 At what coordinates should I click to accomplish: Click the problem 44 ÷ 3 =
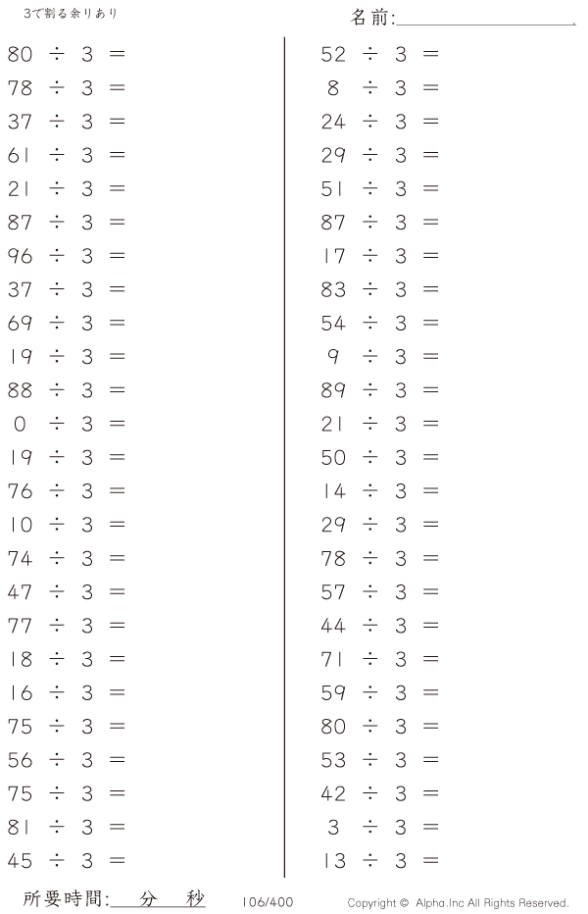pos(379,626)
